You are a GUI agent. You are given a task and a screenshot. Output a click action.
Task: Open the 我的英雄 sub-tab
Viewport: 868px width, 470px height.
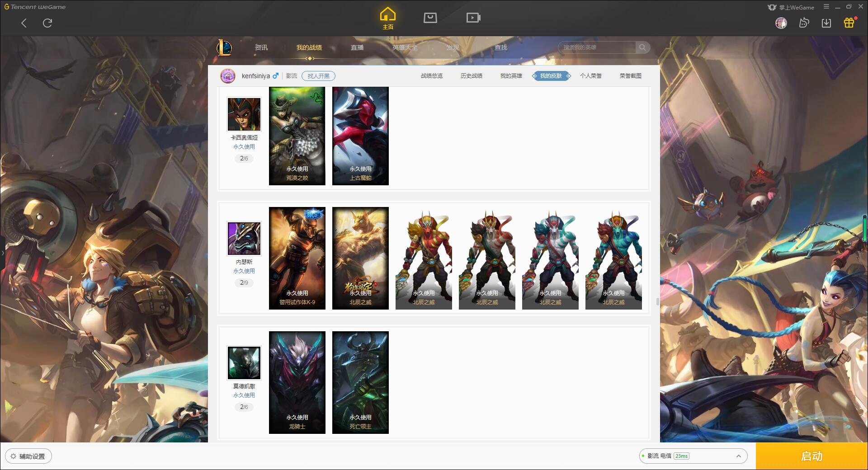(511, 76)
